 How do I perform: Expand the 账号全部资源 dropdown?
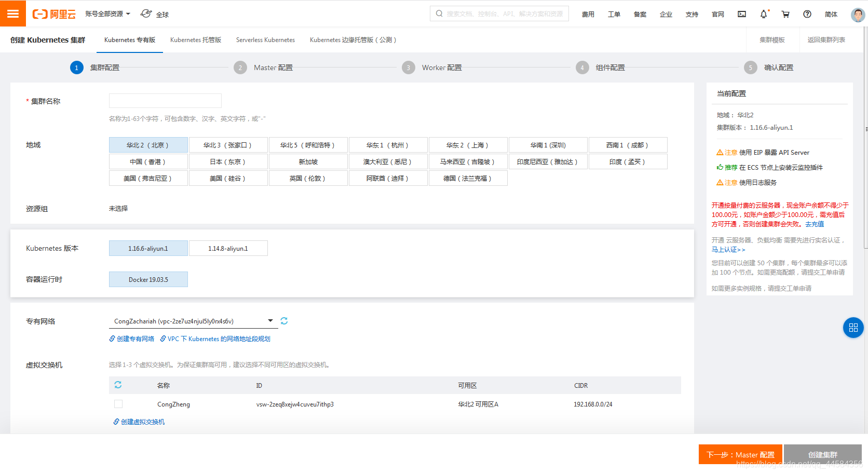[x=108, y=14]
